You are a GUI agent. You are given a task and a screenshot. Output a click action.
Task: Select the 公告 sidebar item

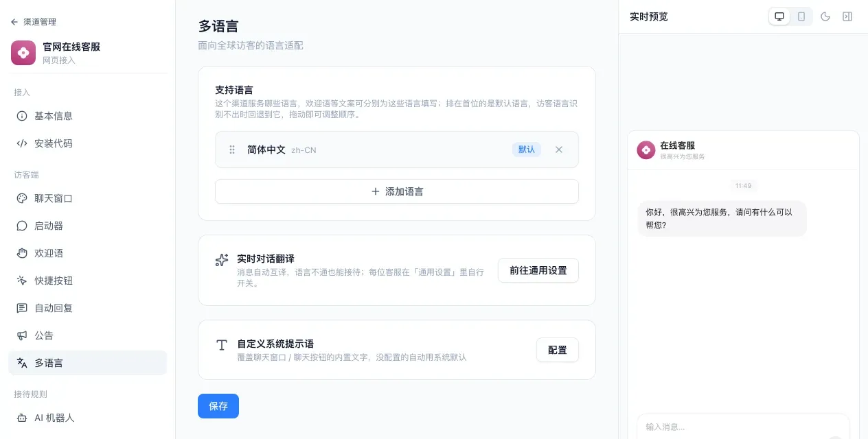(x=87, y=335)
